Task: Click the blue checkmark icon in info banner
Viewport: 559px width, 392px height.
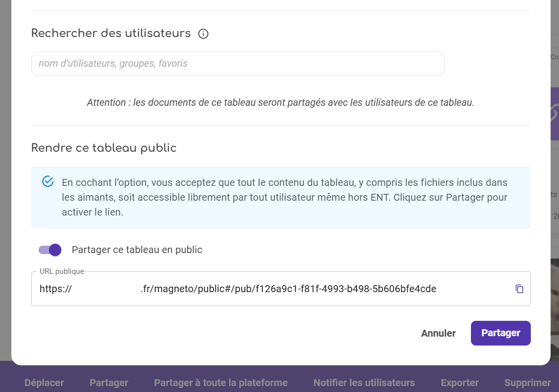Action: pos(48,181)
